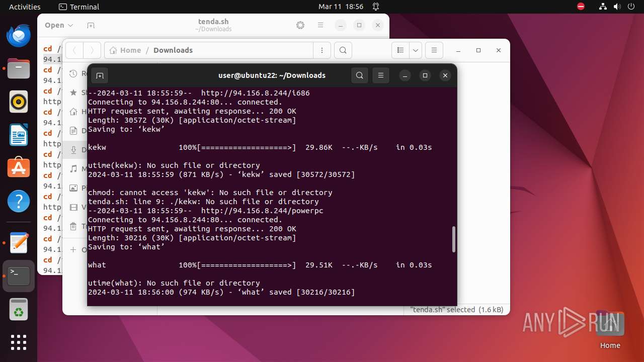Open Files main hamburger menu

tap(434, 50)
